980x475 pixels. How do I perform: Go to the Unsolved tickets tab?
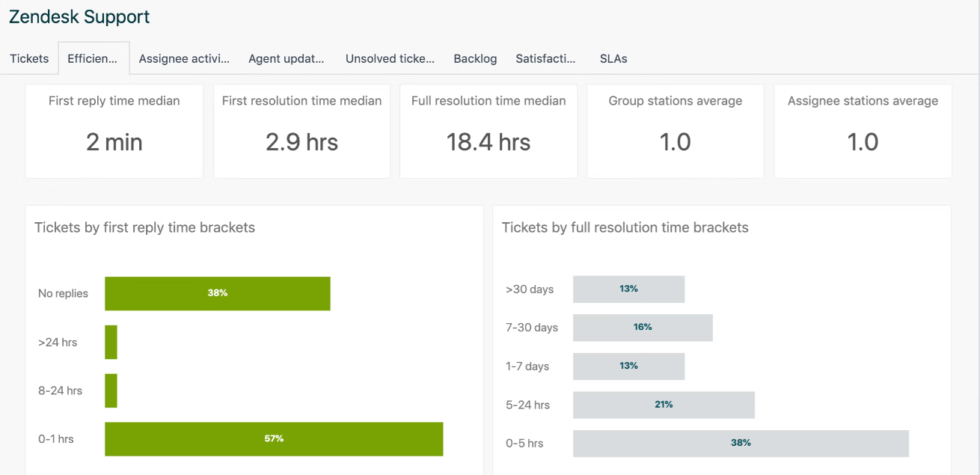tap(390, 58)
